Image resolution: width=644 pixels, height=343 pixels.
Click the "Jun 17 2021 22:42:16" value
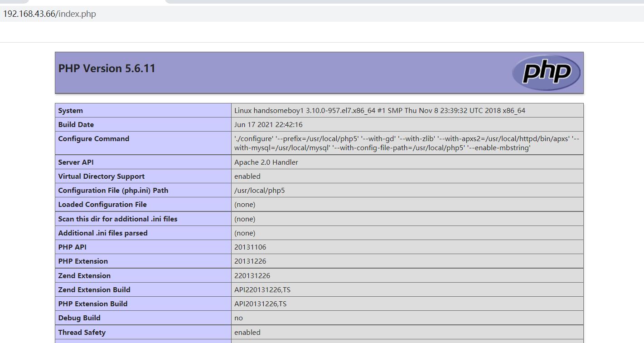(x=268, y=125)
